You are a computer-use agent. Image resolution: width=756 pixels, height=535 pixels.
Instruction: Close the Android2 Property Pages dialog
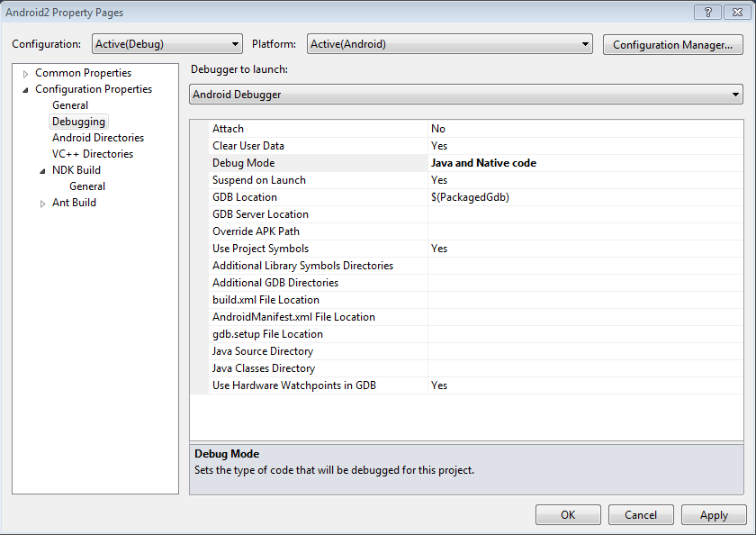coord(737,12)
